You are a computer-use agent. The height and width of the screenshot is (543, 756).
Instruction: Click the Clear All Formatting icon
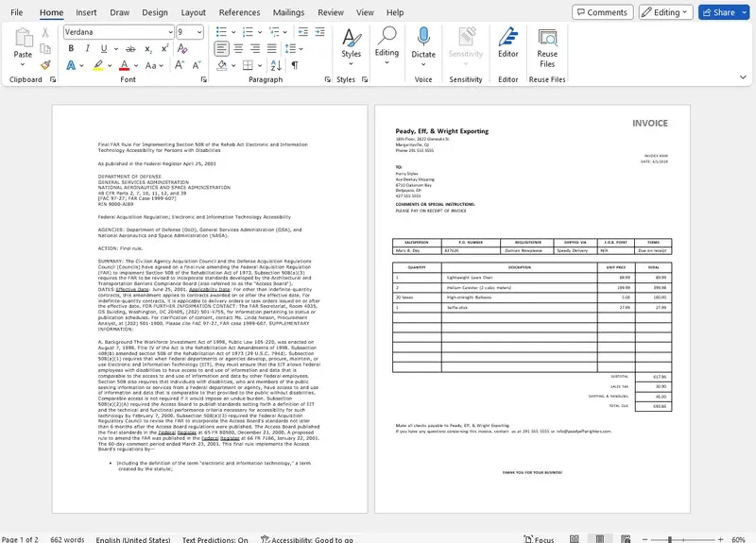click(182, 49)
